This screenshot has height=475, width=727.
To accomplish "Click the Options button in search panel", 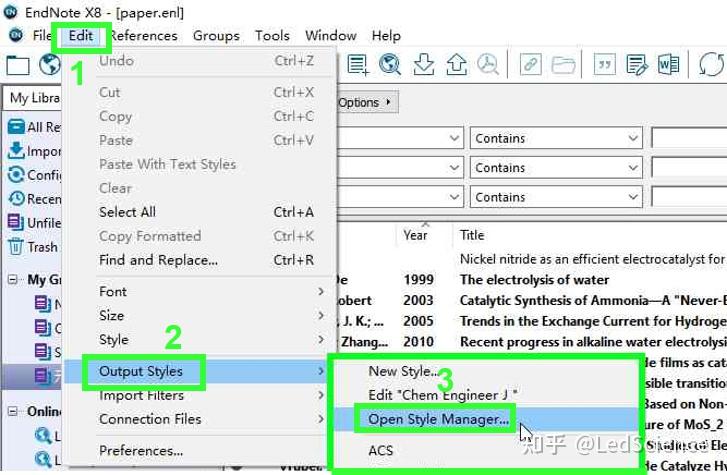I will [x=366, y=102].
